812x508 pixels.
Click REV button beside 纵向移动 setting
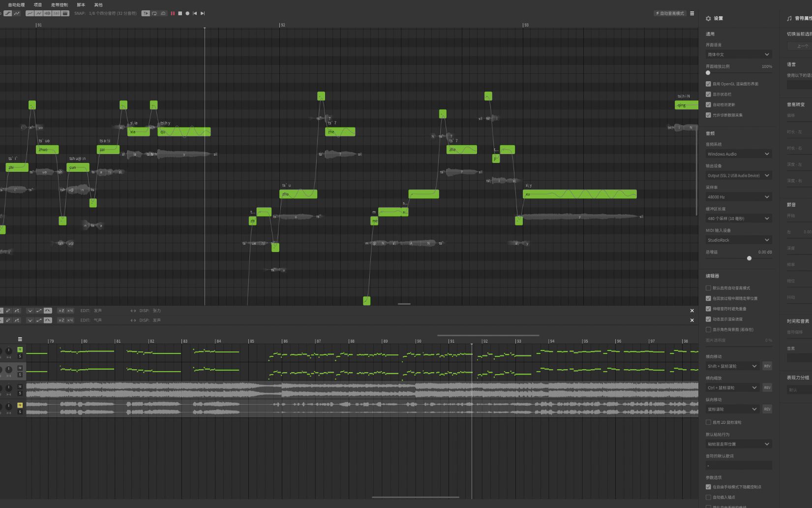767,409
